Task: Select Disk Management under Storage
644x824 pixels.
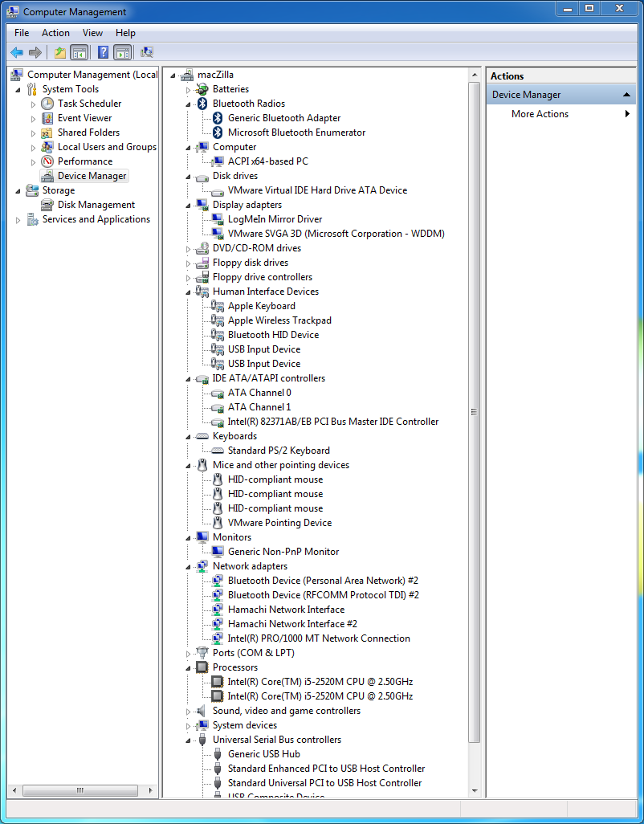Action: click(96, 205)
